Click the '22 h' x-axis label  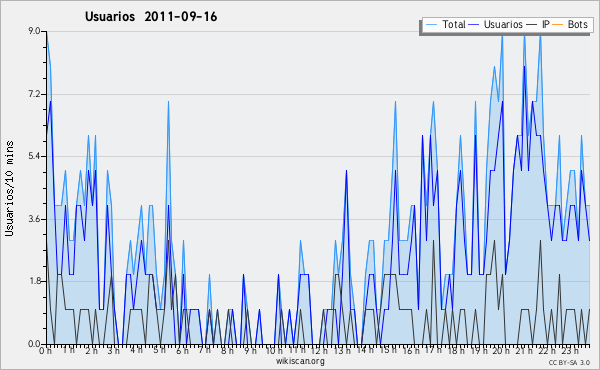pyautogui.click(x=547, y=350)
